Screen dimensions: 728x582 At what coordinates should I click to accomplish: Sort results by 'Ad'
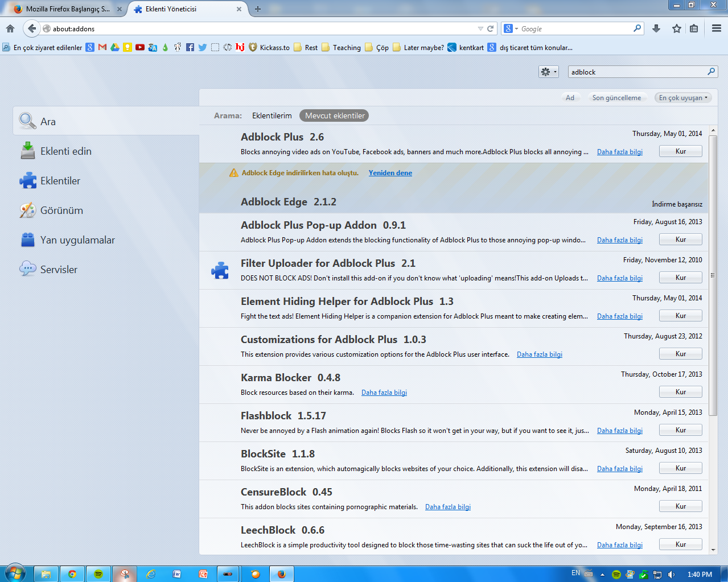[570, 98]
